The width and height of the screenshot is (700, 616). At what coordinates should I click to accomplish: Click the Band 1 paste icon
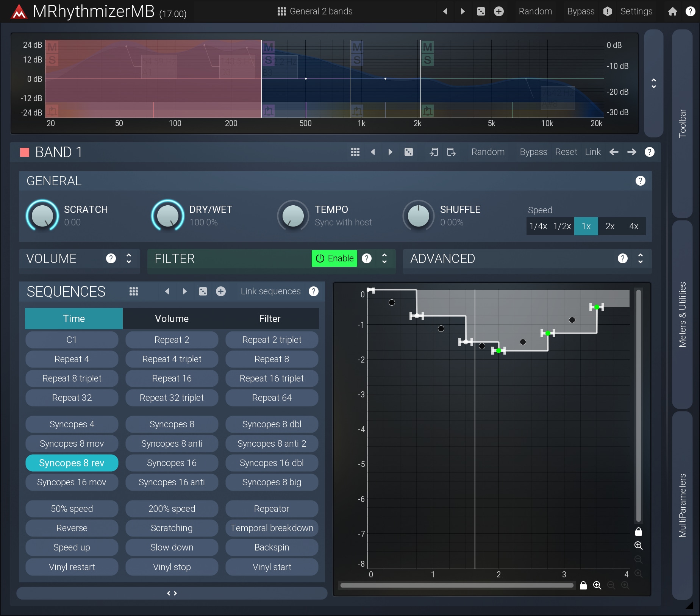(x=451, y=152)
